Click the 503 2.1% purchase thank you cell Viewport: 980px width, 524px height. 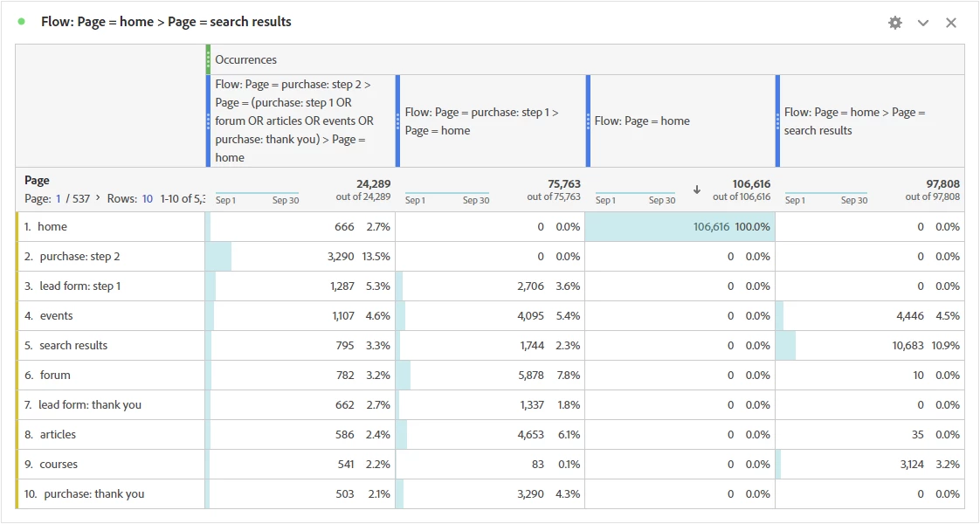tap(300, 493)
